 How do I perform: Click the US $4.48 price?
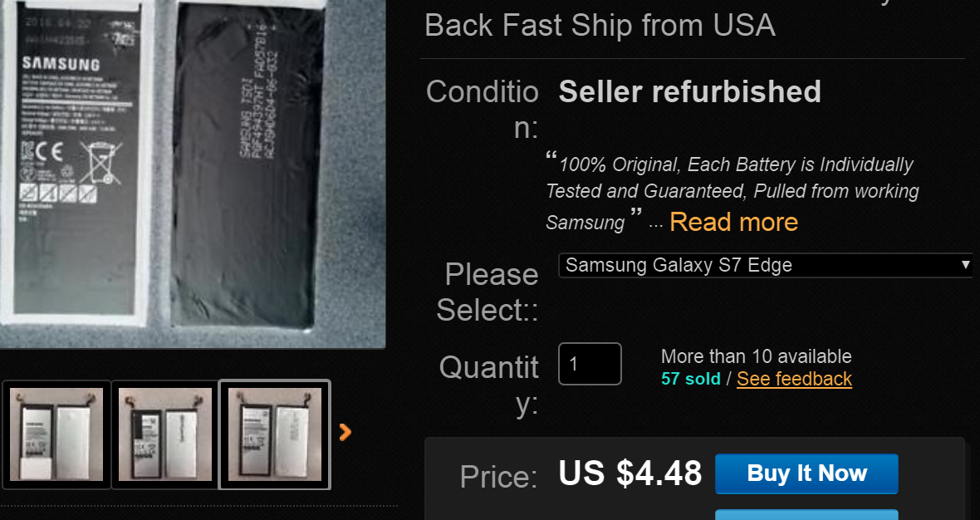click(x=630, y=473)
